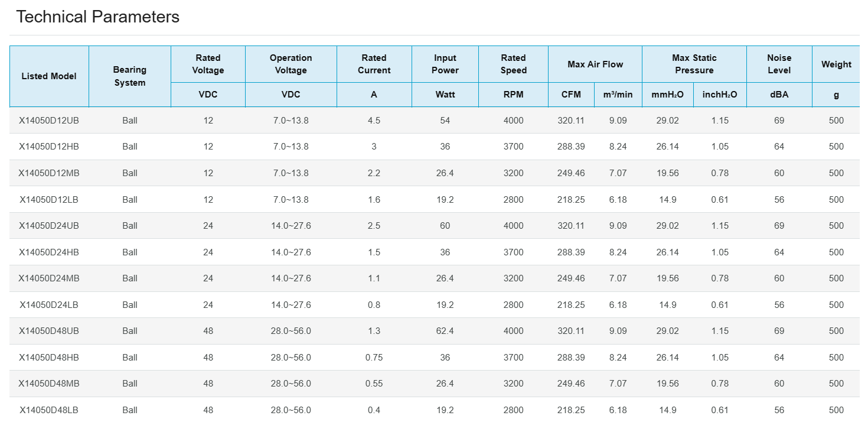
Task: Select the inchH₂O unit sub-header
Action: tap(720, 95)
